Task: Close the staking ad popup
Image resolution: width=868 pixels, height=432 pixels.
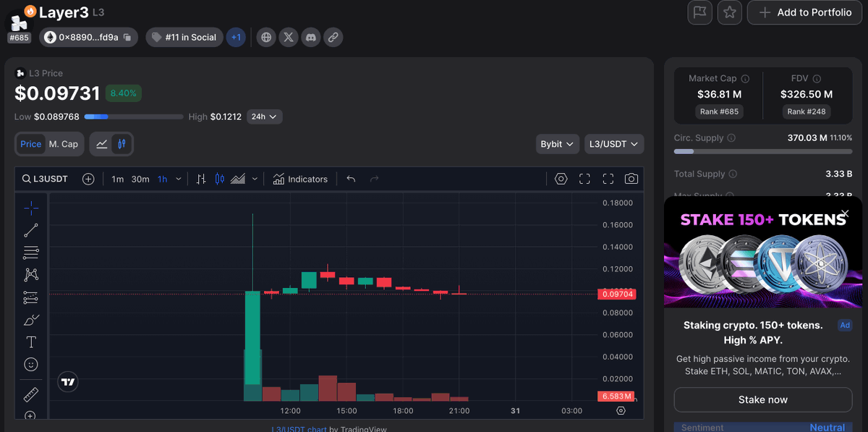Action: click(x=845, y=213)
